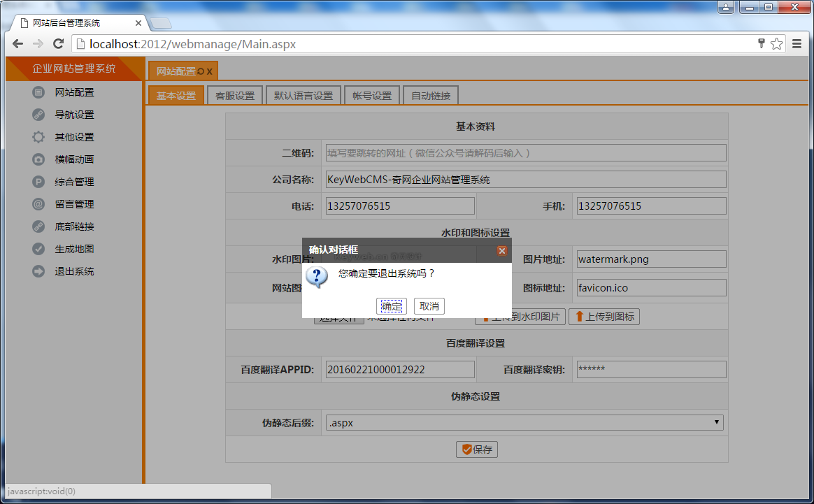Click the 公司名称 input field
The image size is (814, 504).
(x=526, y=180)
